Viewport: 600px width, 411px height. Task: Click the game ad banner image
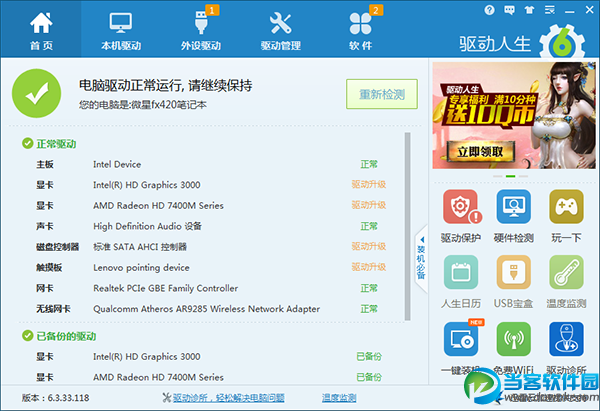coord(514,115)
